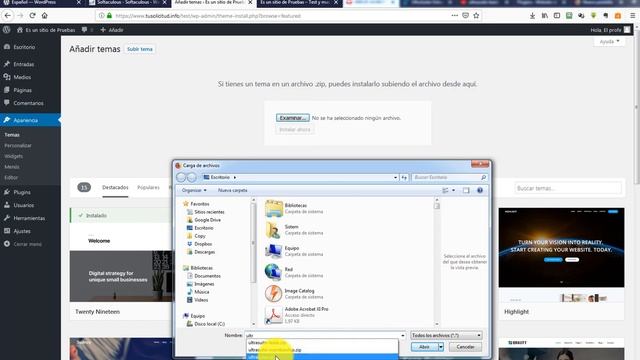Click the Subir tema button

[x=140, y=49]
